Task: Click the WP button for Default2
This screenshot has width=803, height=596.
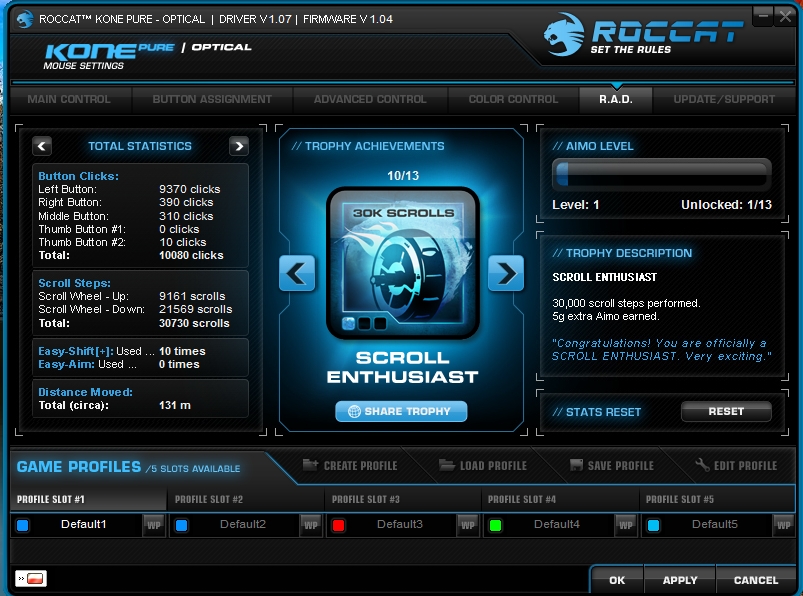Action: 311,525
